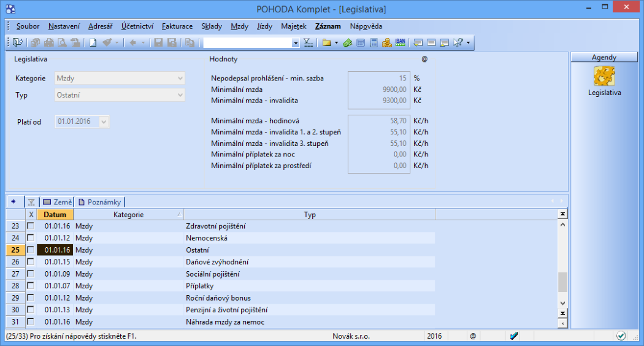Toggle checkbox for row 28 Příplatky

31,286
